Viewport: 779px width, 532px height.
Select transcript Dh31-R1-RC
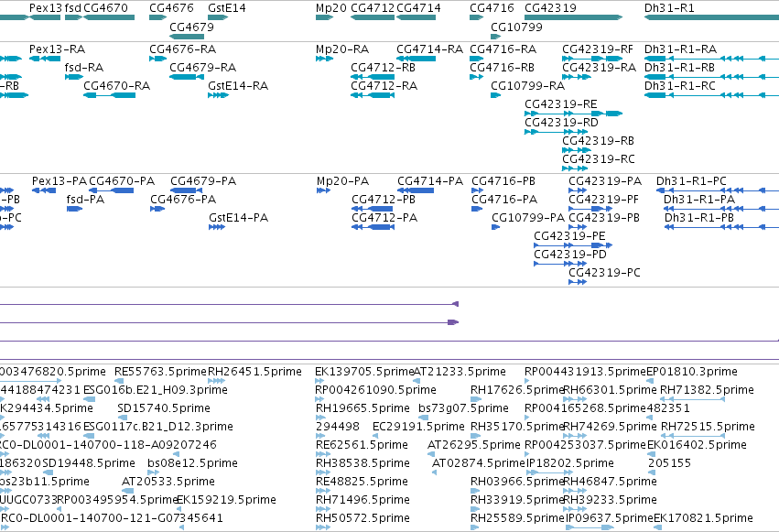pyautogui.click(x=711, y=95)
